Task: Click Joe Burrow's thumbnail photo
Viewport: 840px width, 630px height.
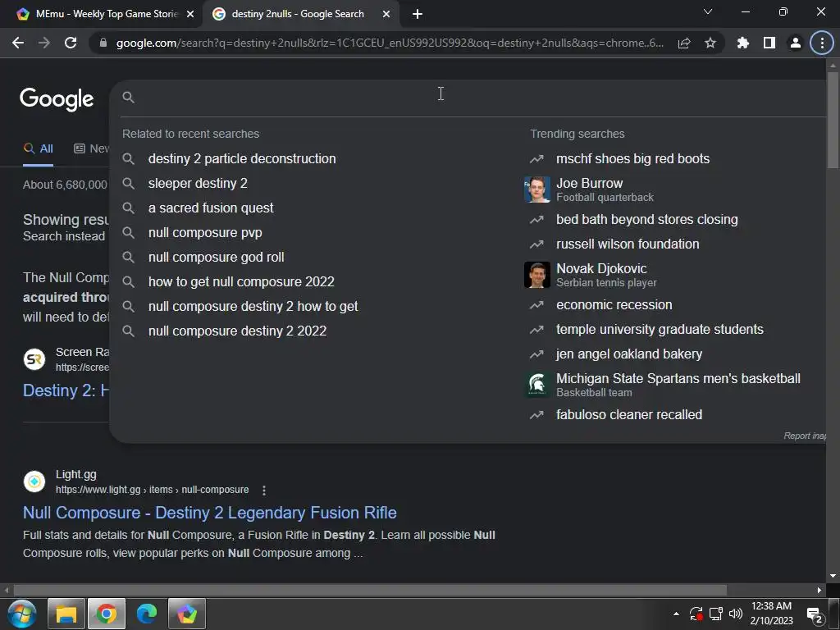Action: coord(536,189)
